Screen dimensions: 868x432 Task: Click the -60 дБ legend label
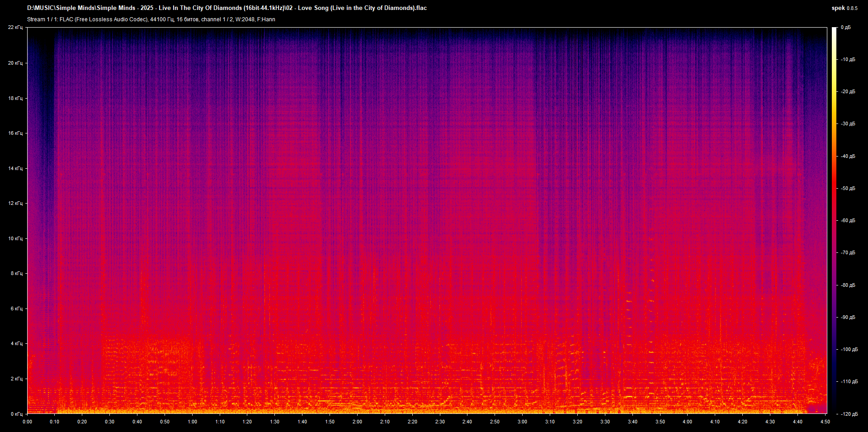pos(848,221)
